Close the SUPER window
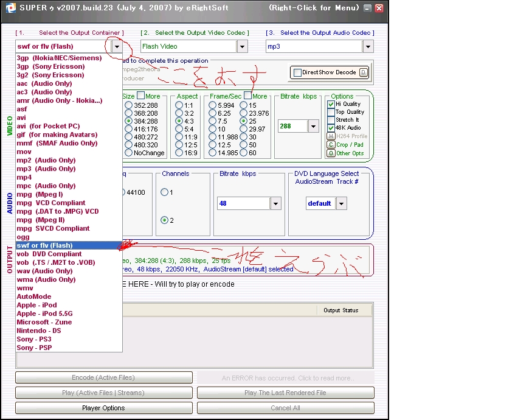Image resolution: width=532 pixels, height=420 pixels. 379,8
